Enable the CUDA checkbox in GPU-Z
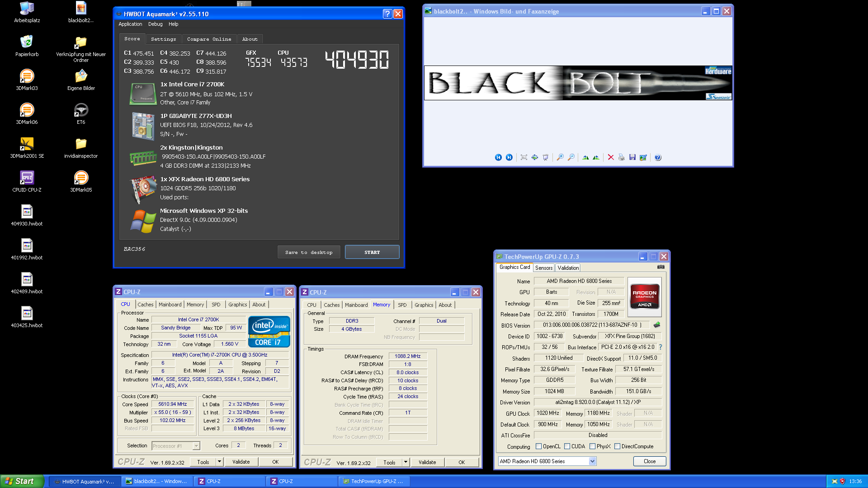The image size is (868, 488). point(567,446)
